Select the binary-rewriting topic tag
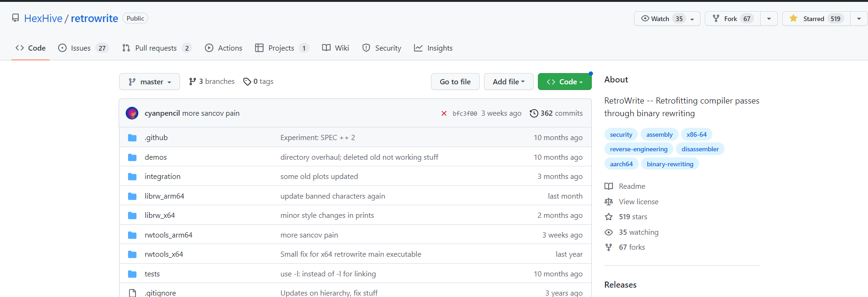 670,164
